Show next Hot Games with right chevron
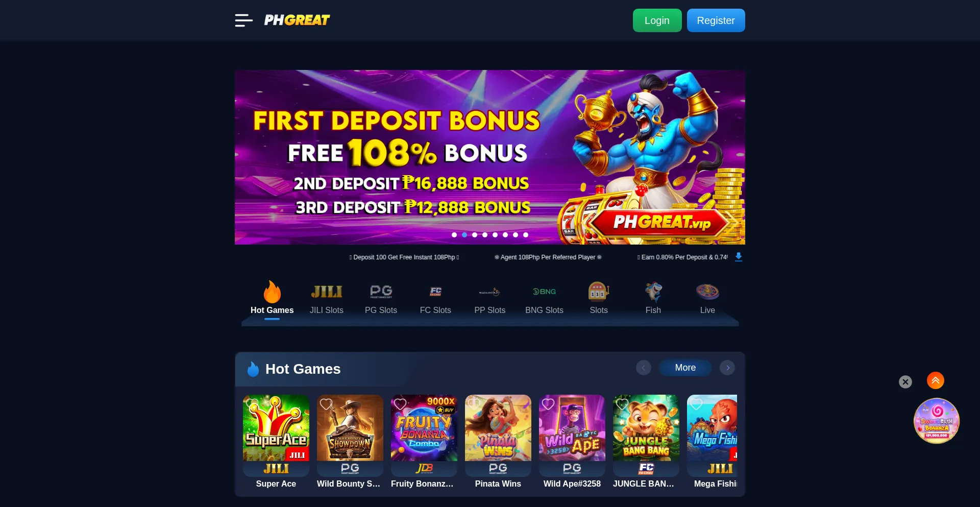 [x=727, y=368]
